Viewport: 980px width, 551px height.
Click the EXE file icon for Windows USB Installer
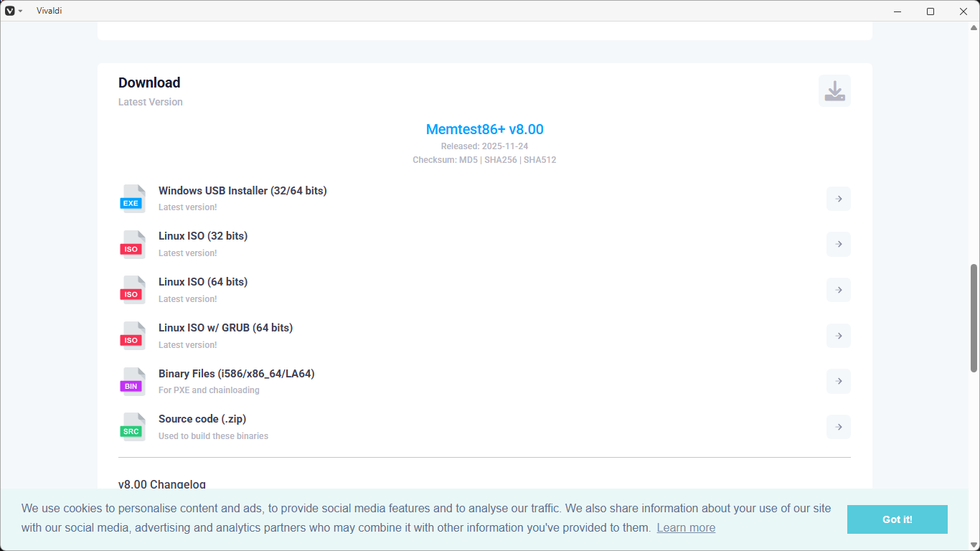[x=132, y=199]
